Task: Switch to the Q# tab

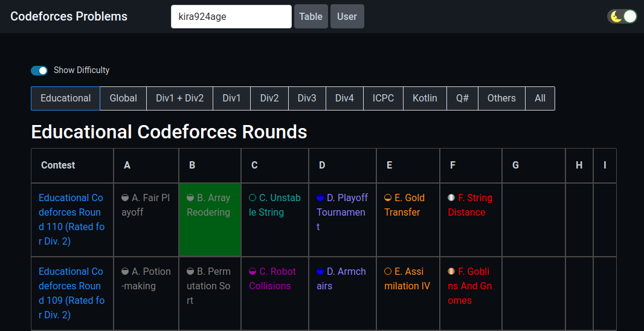Action: tap(463, 98)
